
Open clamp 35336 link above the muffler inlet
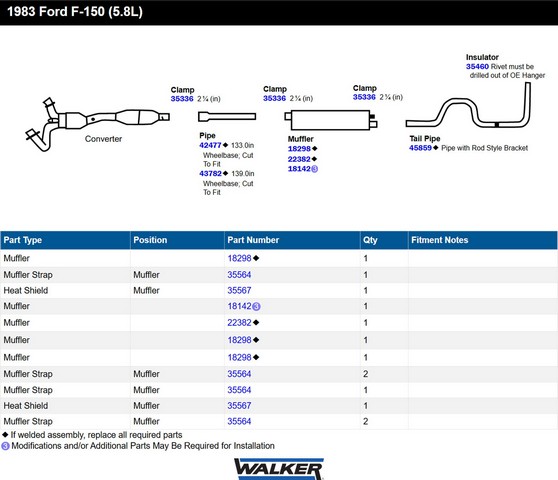click(274, 98)
